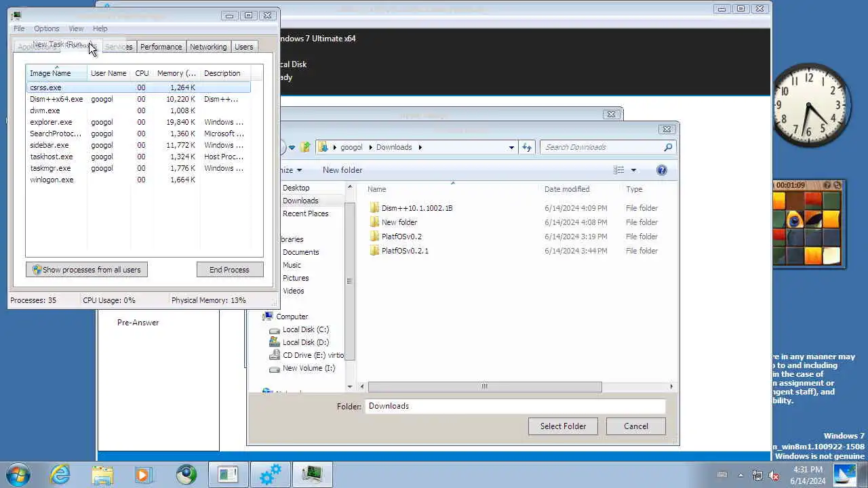Sort processes by Memory column header

[x=176, y=73]
